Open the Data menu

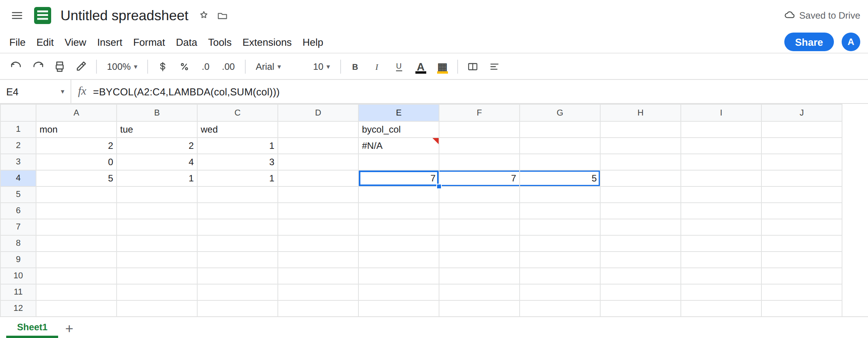tap(186, 42)
